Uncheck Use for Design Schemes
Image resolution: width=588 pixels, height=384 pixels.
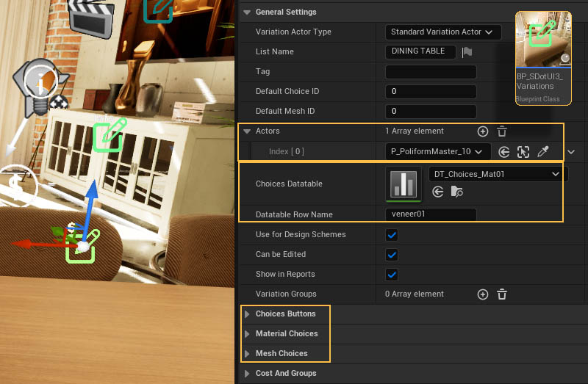coord(392,235)
